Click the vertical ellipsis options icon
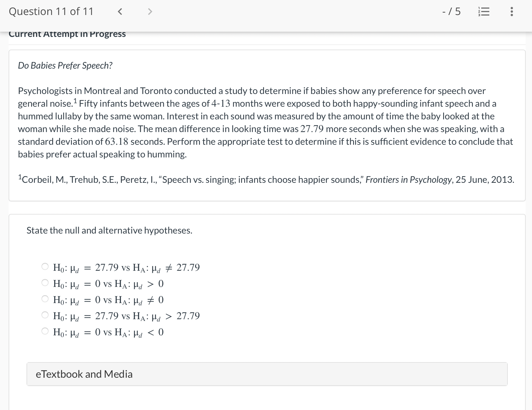The height and width of the screenshot is (410, 532). click(511, 12)
